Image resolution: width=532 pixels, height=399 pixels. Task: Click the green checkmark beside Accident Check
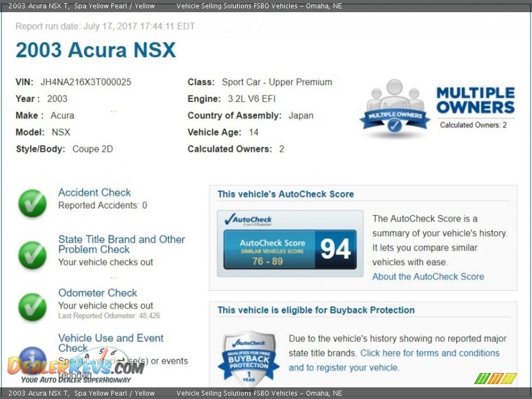(32, 203)
